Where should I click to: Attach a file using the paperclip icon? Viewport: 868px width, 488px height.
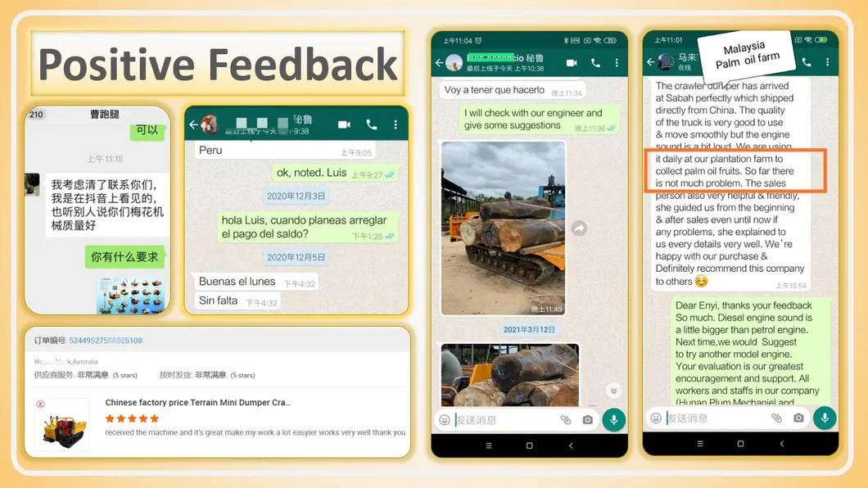click(x=564, y=419)
